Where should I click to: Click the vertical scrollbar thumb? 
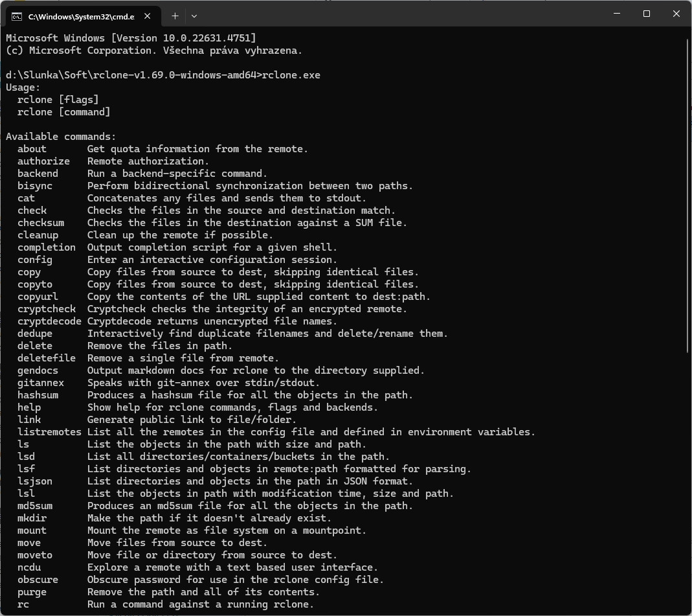[x=687, y=194]
